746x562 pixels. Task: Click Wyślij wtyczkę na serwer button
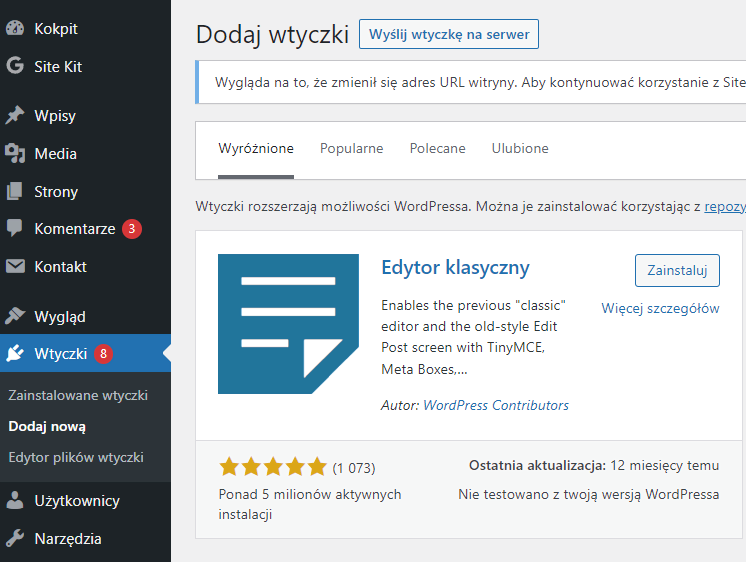point(449,34)
